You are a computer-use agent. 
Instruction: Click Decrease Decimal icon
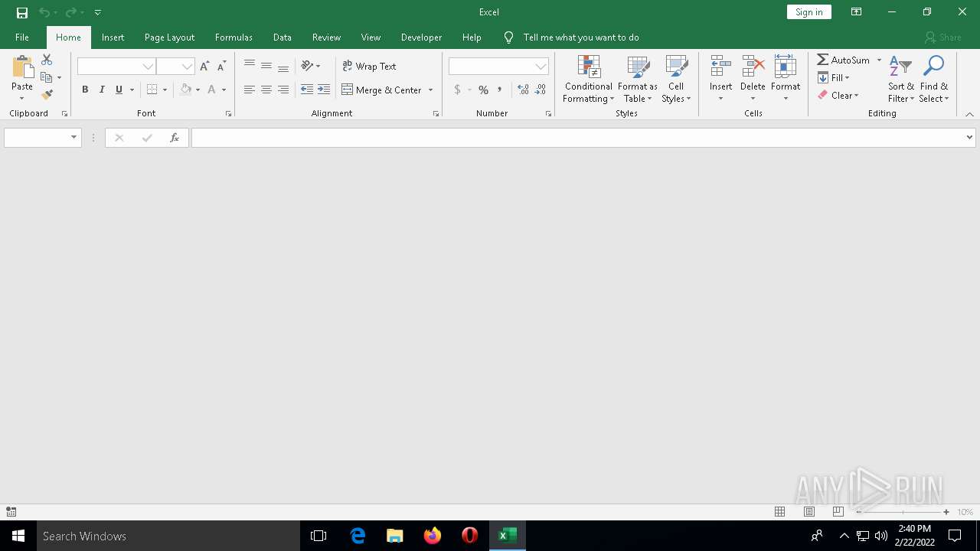tap(541, 90)
